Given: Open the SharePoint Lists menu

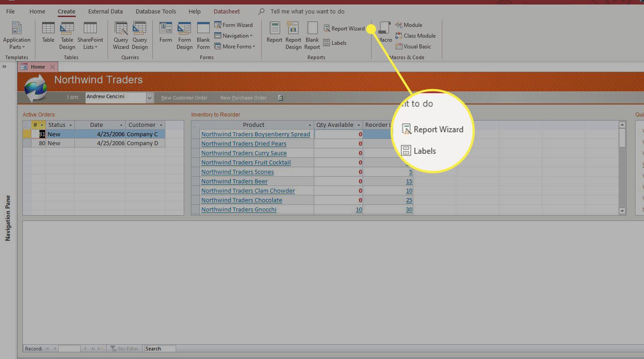Looking at the screenshot, I should click(x=90, y=35).
